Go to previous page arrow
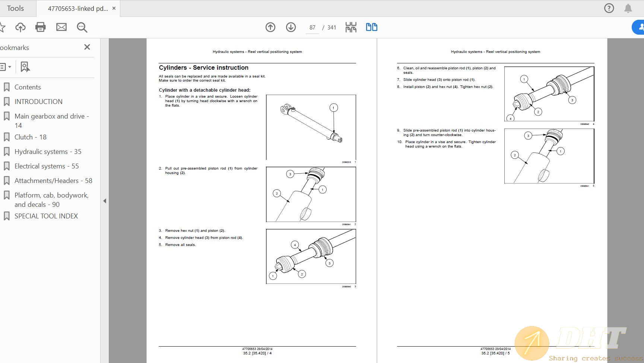The image size is (644, 363). (270, 27)
